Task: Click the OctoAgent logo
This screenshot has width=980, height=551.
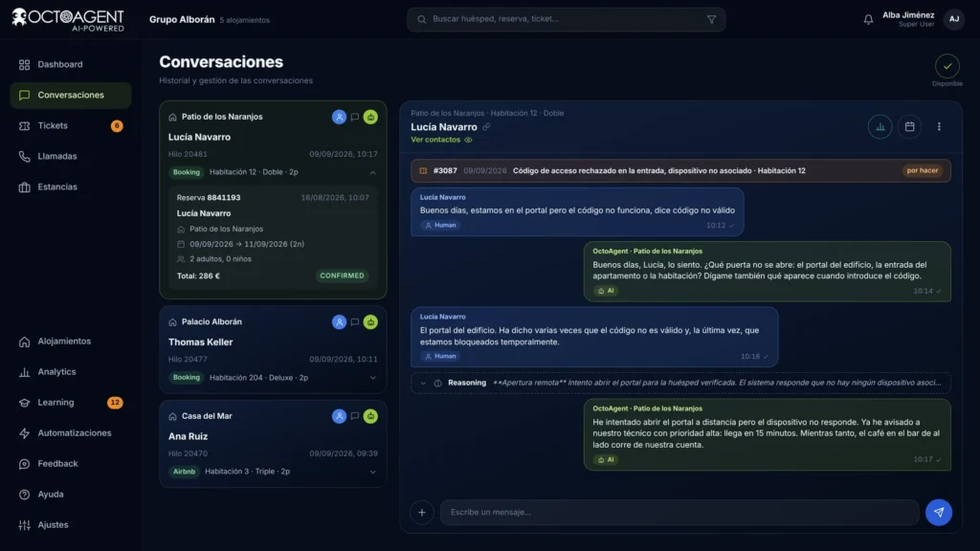Action: coord(68,19)
